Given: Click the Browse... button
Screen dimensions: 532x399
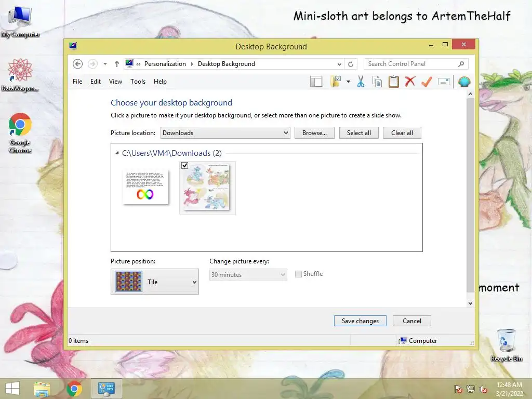Looking at the screenshot, I should 314,132.
